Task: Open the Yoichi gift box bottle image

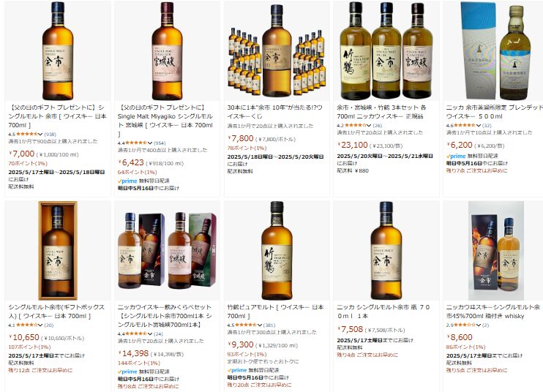Action: [x=58, y=251]
